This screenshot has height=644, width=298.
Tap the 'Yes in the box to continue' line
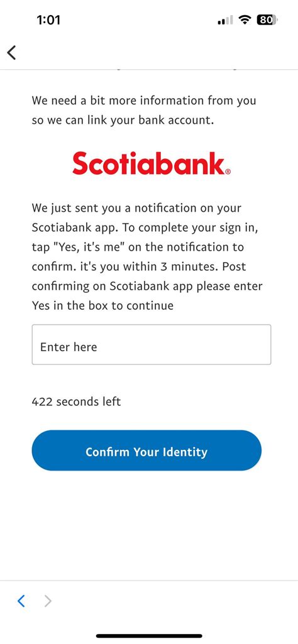[102, 305]
